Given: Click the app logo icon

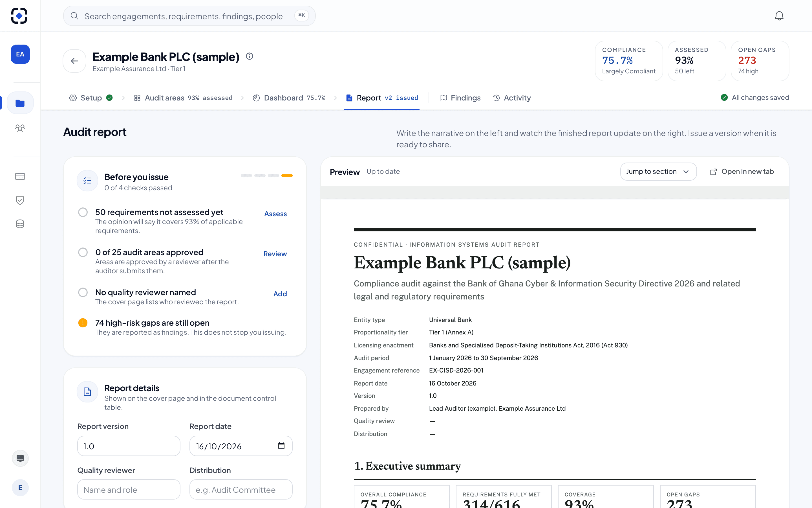Looking at the screenshot, I should 19,16.
